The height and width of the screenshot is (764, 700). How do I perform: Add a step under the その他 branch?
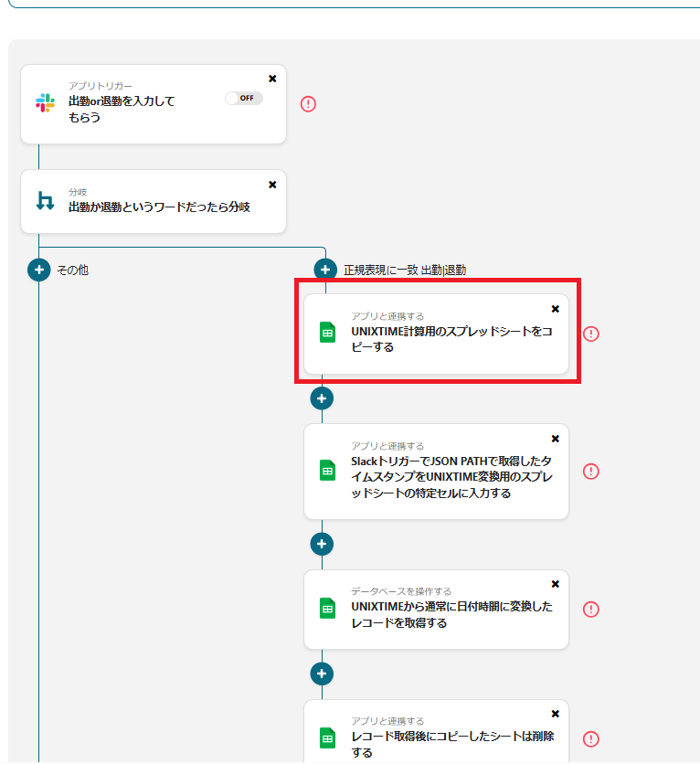click(39, 270)
